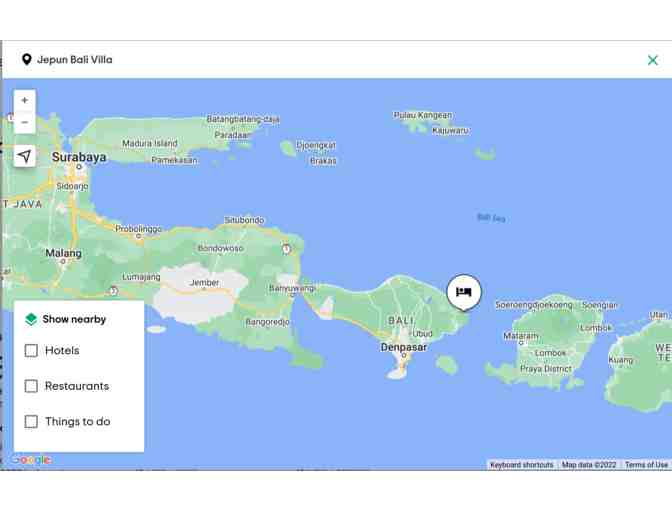
Task: Zoom out with the minus button
Action: [24, 123]
